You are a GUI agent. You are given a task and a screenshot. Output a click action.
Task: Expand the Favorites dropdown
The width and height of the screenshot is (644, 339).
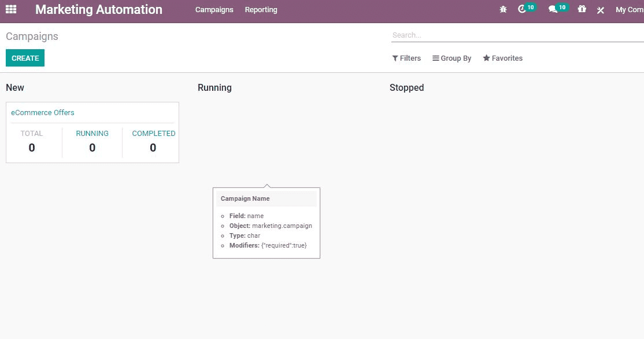pos(502,58)
